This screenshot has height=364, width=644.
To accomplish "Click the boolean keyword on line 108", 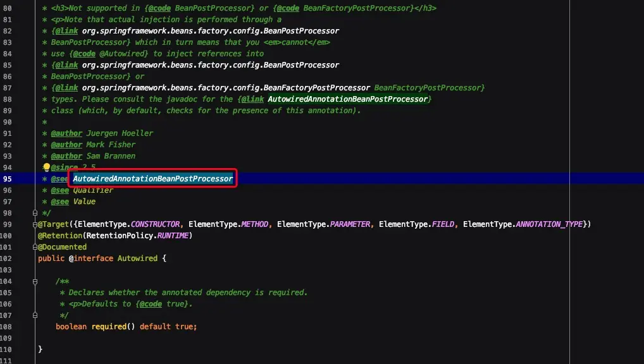I will 71,327.
